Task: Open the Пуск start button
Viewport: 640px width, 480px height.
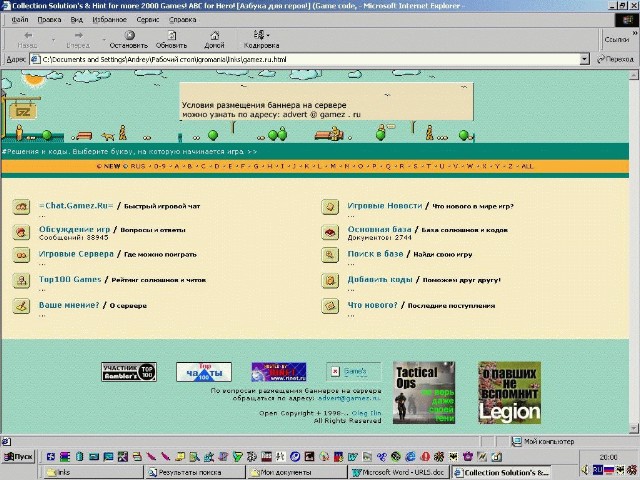Action: [18, 456]
